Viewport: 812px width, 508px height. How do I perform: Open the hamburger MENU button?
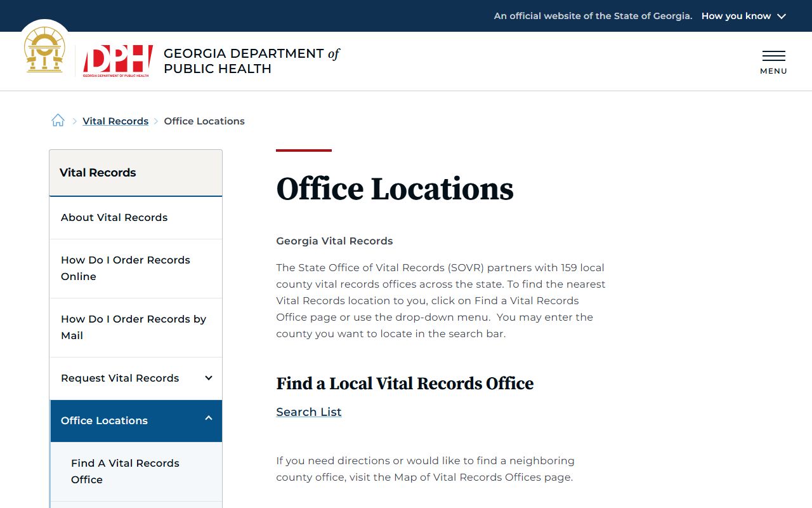[773, 62]
